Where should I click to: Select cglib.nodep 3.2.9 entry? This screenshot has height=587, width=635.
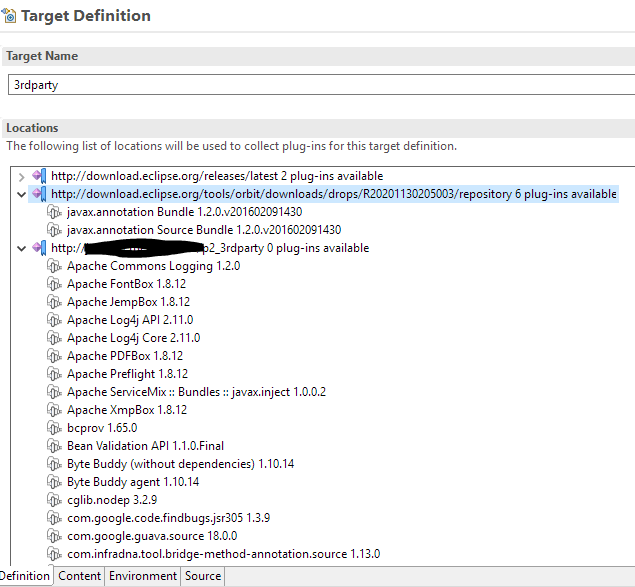click(x=112, y=499)
